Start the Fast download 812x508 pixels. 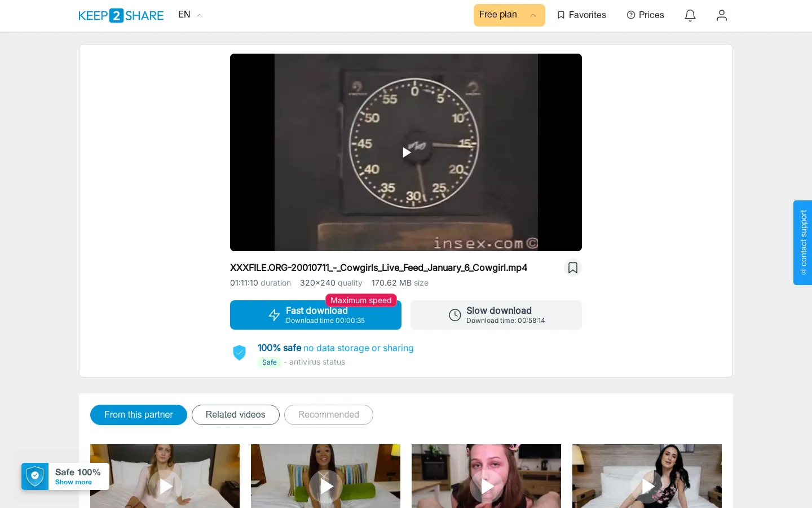coord(316,315)
